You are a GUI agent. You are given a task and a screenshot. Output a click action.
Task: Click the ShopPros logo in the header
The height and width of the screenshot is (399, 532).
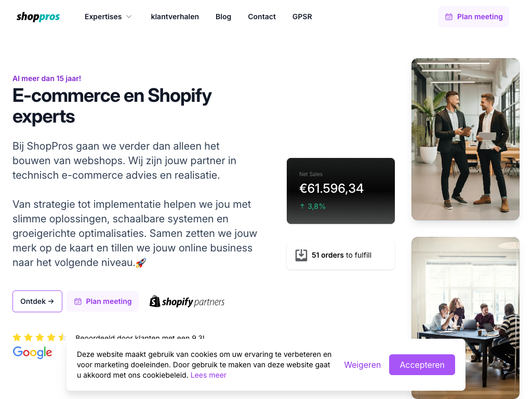[x=38, y=17]
